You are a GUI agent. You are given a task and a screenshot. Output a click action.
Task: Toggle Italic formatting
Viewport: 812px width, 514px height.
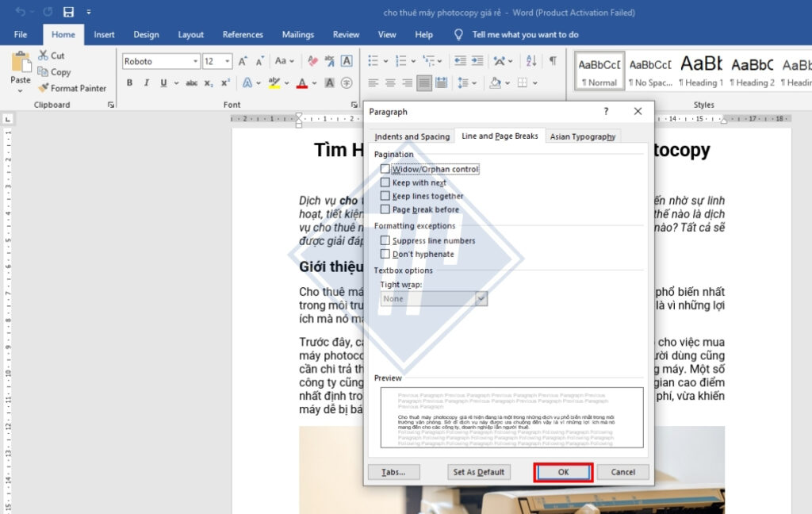(x=147, y=82)
